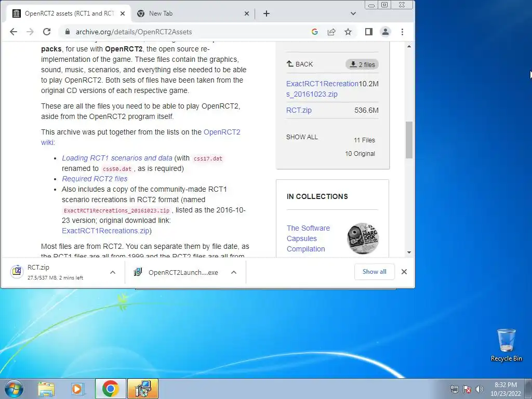The height and width of the screenshot is (399, 532).
Task: Close the New Tab tab
Action: pyautogui.click(x=247, y=14)
